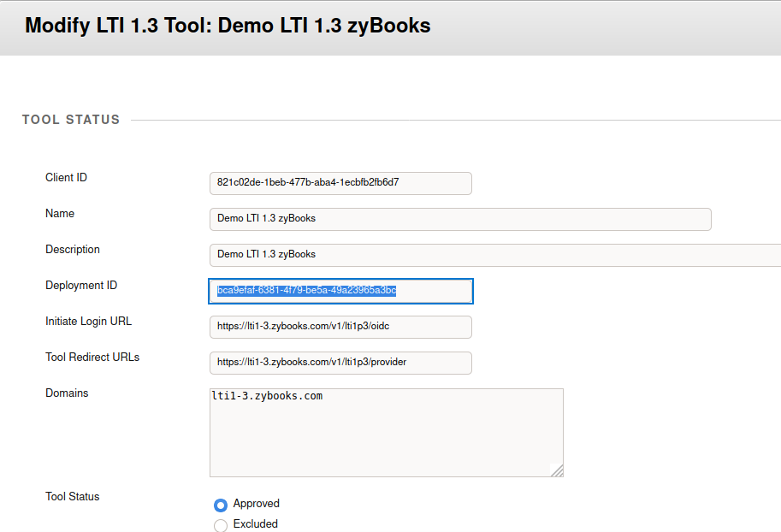Click the Deployment ID label
781x532 pixels.
click(x=81, y=285)
